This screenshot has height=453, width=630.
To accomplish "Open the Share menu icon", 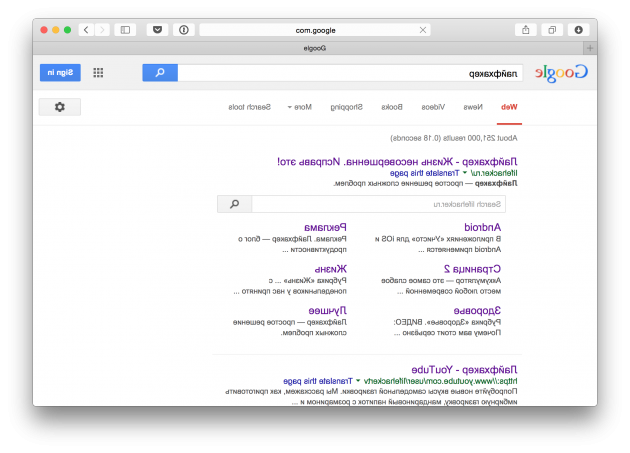I will [x=526, y=30].
